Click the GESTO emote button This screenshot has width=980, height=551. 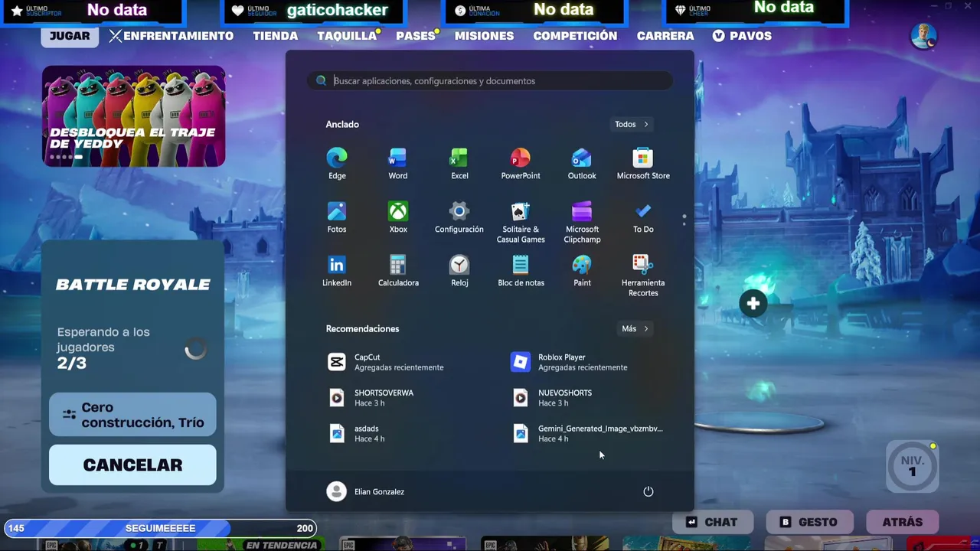tap(809, 522)
